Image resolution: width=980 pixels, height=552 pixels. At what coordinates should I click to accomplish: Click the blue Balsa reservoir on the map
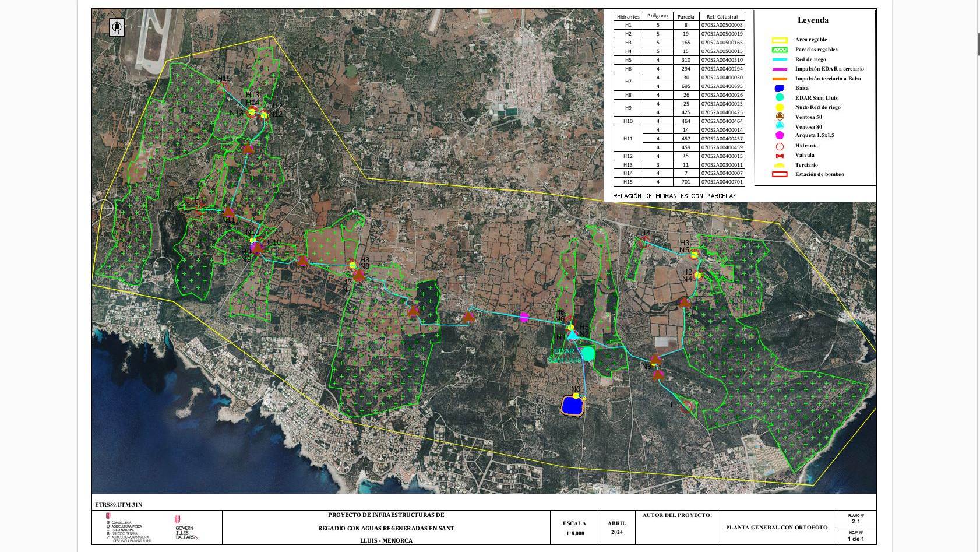pyautogui.click(x=572, y=406)
